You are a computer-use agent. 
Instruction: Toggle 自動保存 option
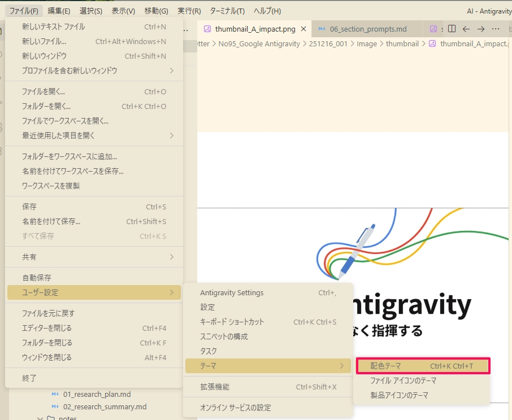(x=94, y=278)
